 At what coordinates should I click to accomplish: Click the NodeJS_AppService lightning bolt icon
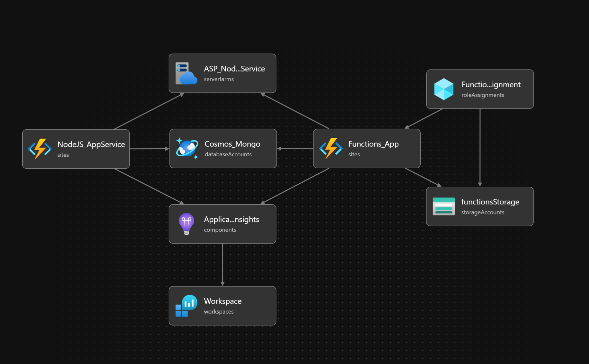point(40,149)
